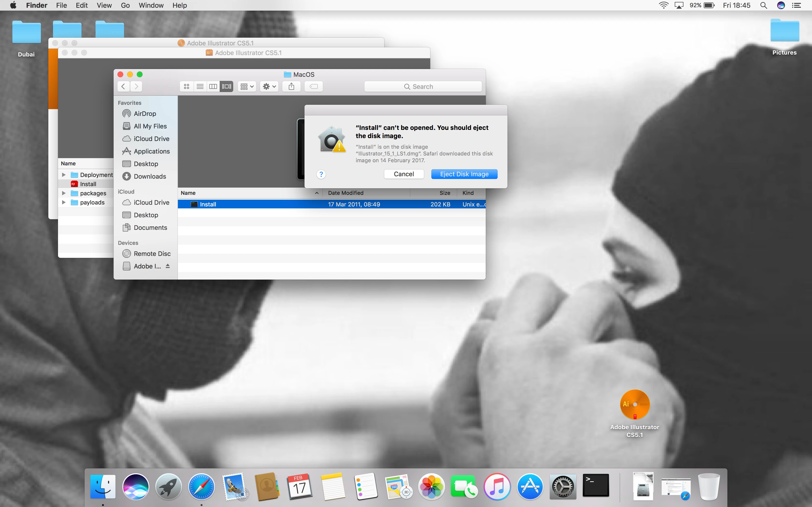Click the Finder Search field
The height and width of the screenshot is (507, 812).
tap(423, 86)
